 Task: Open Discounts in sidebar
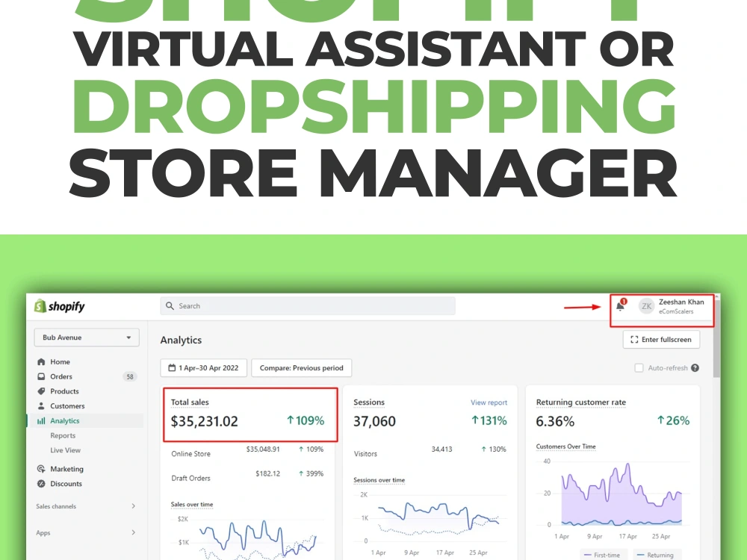point(66,484)
